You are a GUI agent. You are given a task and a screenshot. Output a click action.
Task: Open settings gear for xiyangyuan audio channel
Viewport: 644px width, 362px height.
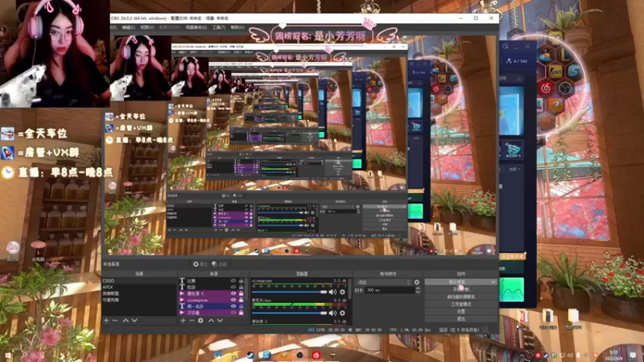(342, 292)
